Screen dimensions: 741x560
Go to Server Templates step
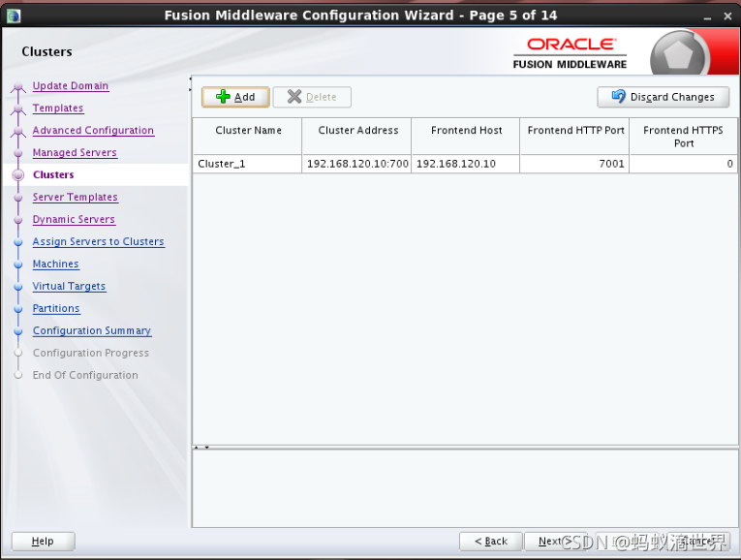pyautogui.click(x=76, y=197)
